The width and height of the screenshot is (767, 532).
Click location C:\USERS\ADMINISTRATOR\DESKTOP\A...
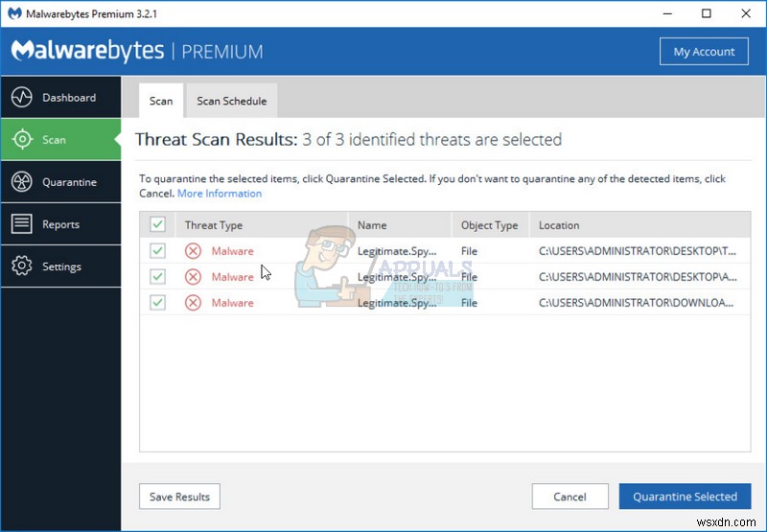pos(638,277)
